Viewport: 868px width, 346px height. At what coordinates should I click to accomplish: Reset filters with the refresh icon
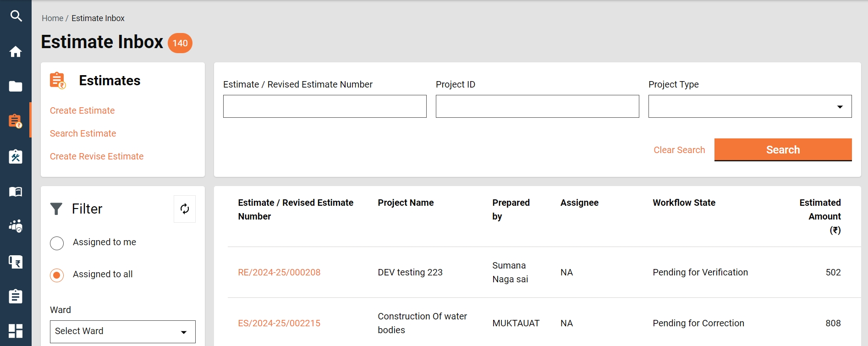(x=185, y=209)
